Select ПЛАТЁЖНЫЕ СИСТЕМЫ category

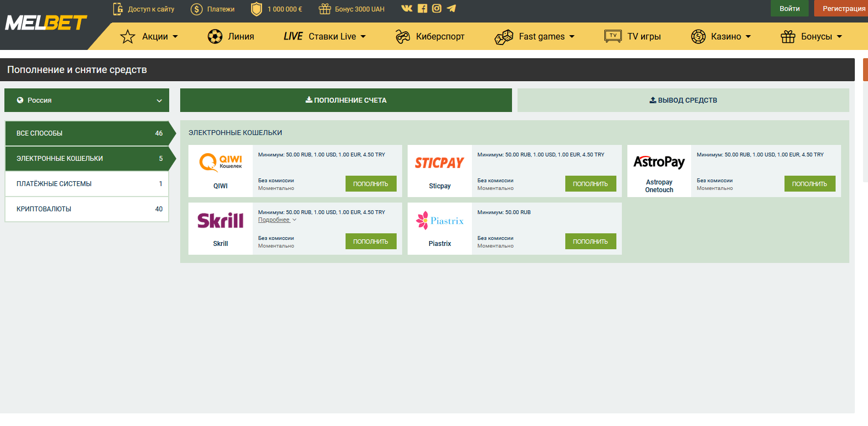pyautogui.click(x=87, y=184)
